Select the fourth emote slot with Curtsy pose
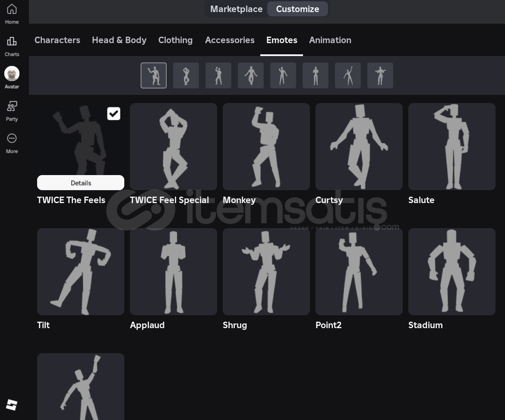Viewport: 505px width, 420px height. [x=251, y=75]
